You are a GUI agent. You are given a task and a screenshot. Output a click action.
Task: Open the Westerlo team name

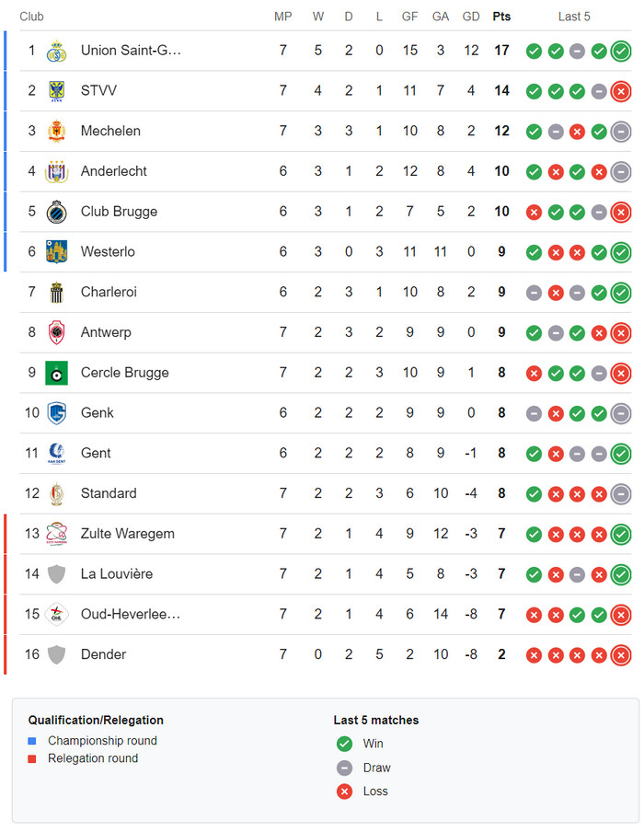(x=108, y=251)
